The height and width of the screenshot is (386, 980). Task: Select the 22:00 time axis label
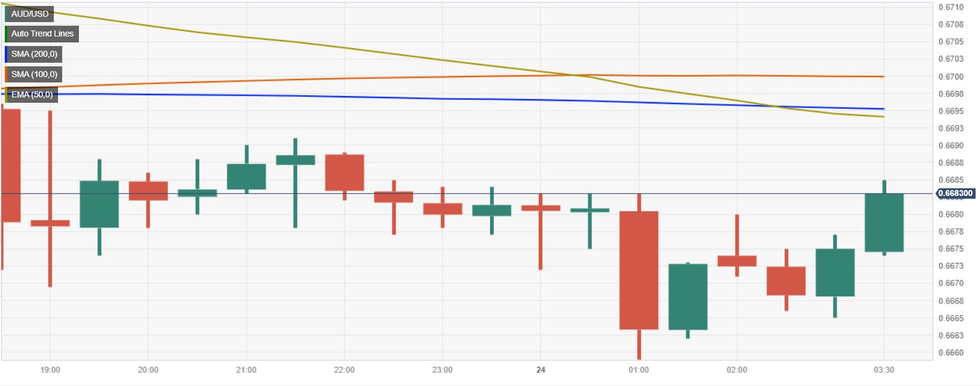344,370
